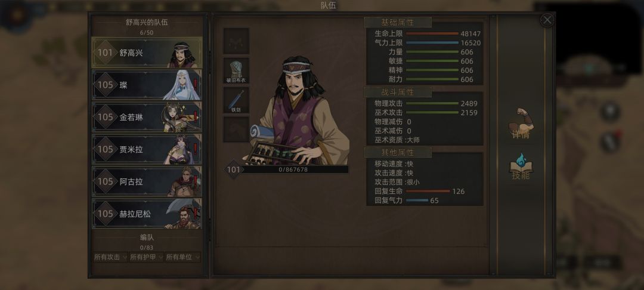Select party member 璨
This screenshot has width=644, height=290.
[147, 85]
